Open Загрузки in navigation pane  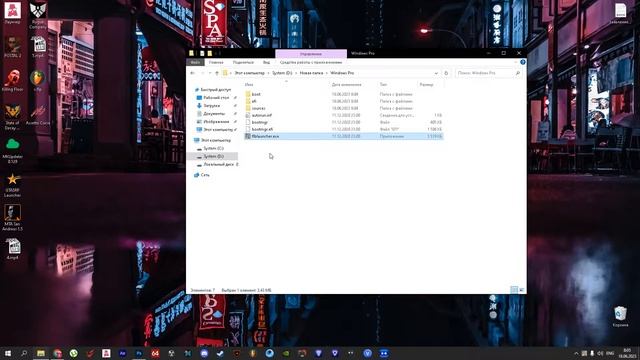coord(211,106)
